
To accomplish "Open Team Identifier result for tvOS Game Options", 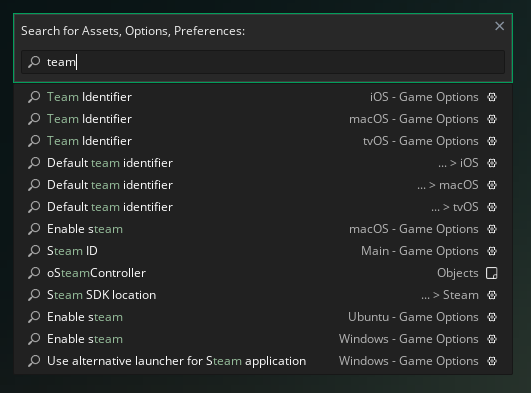I will click(x=263, y=141).
